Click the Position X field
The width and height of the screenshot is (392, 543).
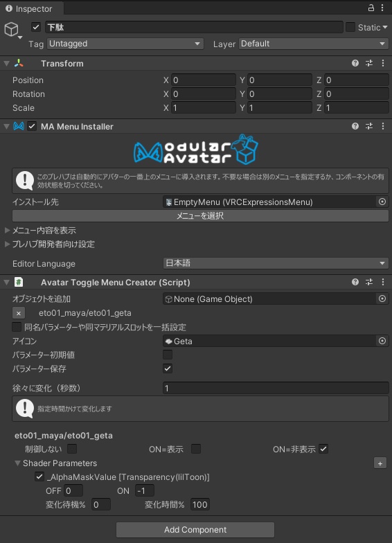(204, 80)
